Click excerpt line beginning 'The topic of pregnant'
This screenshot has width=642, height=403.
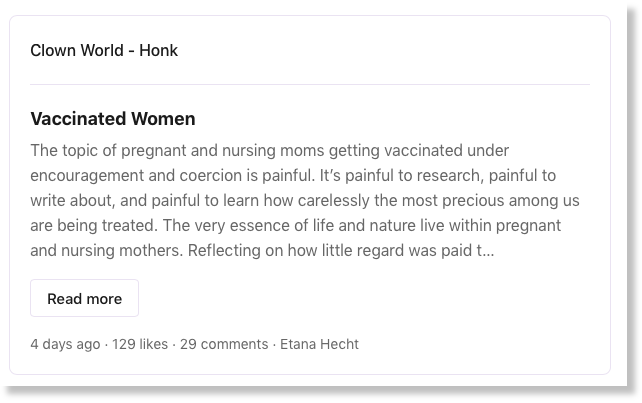click(x=269, y=150)
